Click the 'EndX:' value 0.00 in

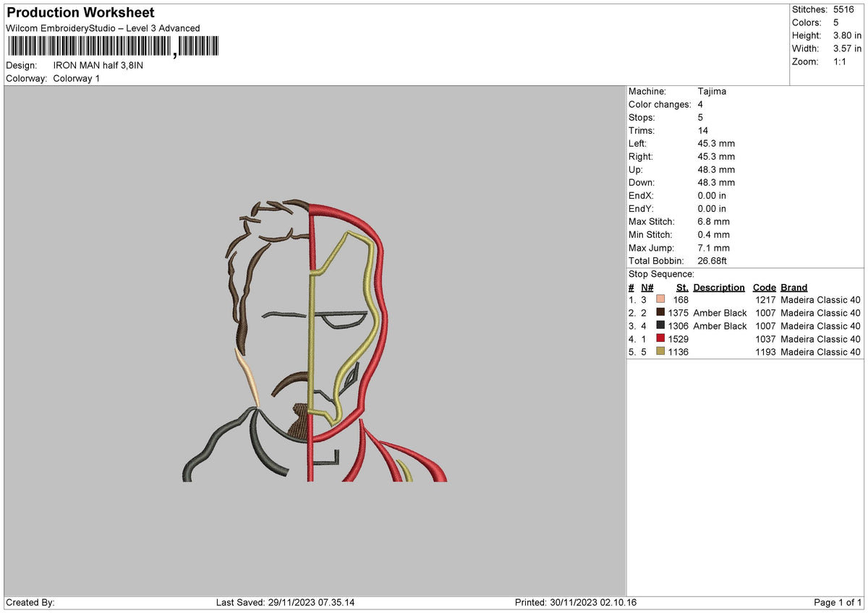click(712, 196)
